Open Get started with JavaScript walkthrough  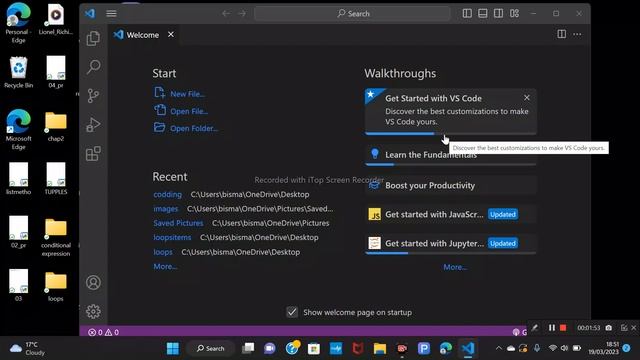(x=451, y=214)
